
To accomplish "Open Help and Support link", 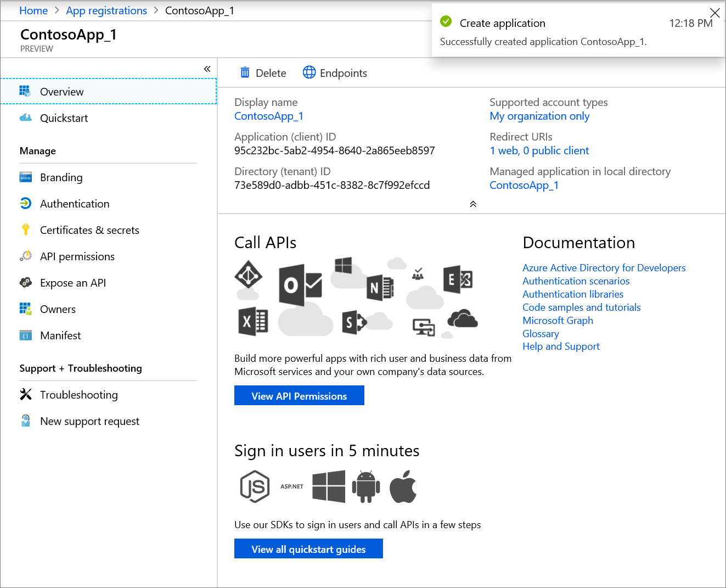I will tap(561, 346).
